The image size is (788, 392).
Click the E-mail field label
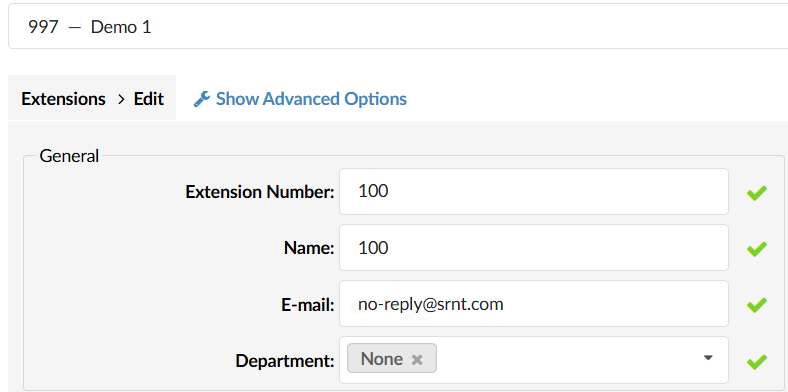pos(308,305)
